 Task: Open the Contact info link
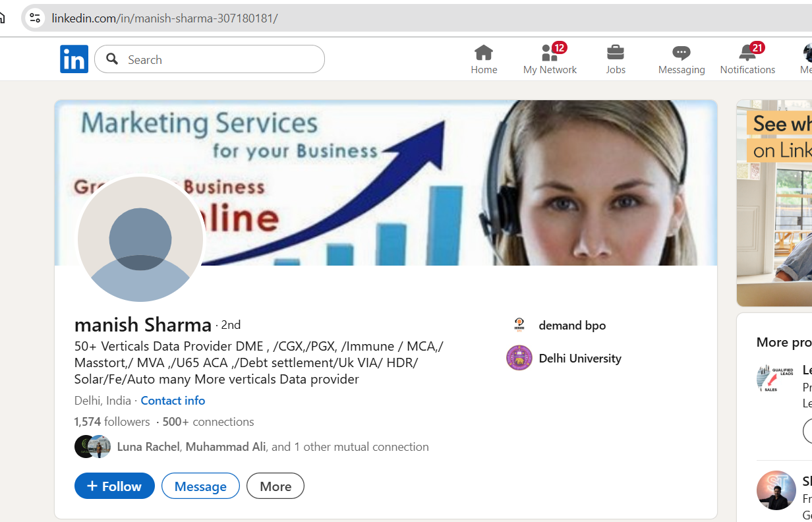pyautogui.click(x=173, y=400)
